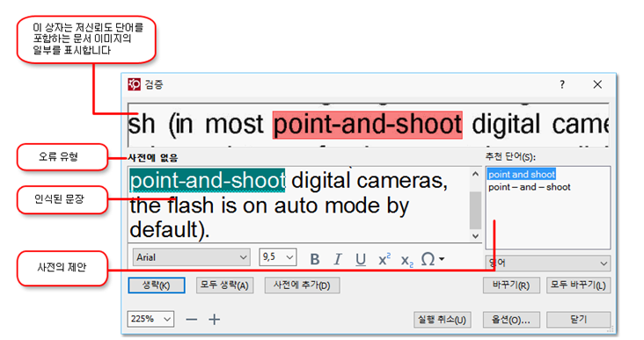
Task: Click the 모두 생략(A) button
Action: pyautogui.click(x=224, y=286)
